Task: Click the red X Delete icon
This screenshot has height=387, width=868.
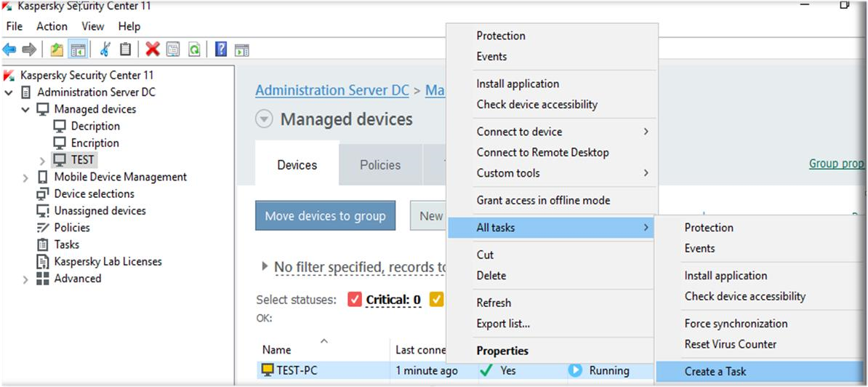Action: click(x=153, y=49)
